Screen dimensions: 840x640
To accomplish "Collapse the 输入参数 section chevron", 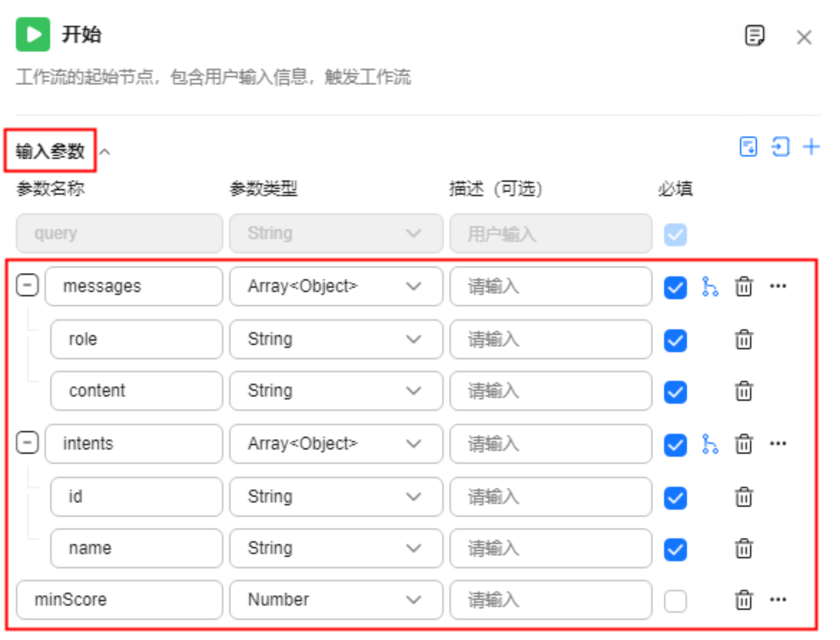I will pos(105,152).
